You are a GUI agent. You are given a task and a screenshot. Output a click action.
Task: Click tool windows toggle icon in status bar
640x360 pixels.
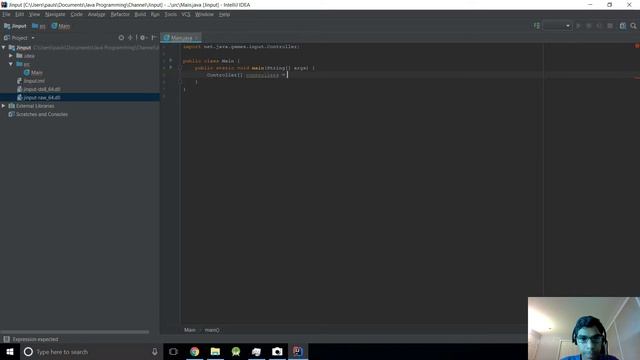pos(7,340)
